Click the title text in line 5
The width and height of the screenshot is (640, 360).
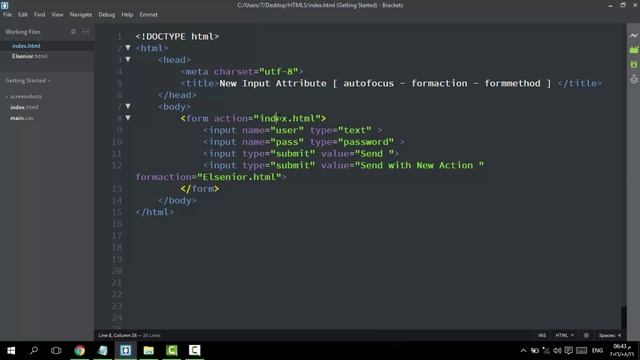click(x=385, y=83)
